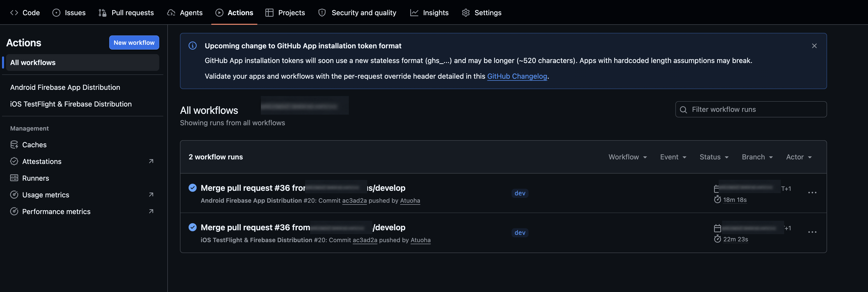
Task: Go to the Issues tab
Action: 69,12
